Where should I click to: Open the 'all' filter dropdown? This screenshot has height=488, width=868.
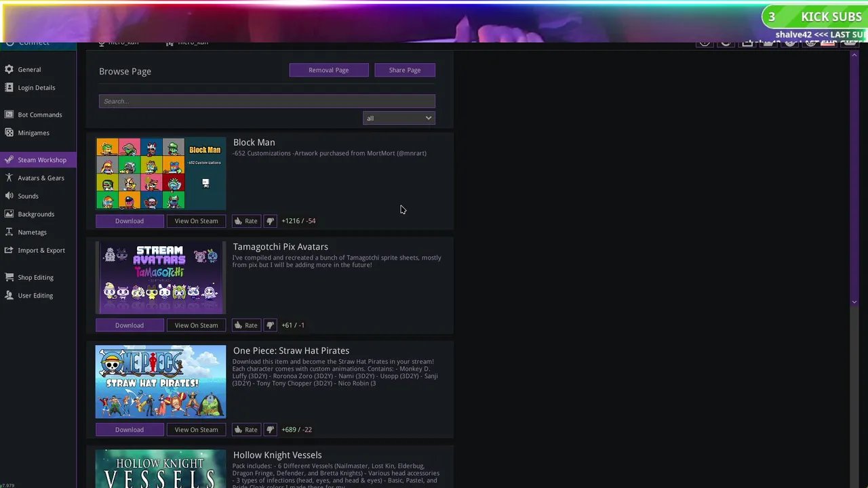399,118
